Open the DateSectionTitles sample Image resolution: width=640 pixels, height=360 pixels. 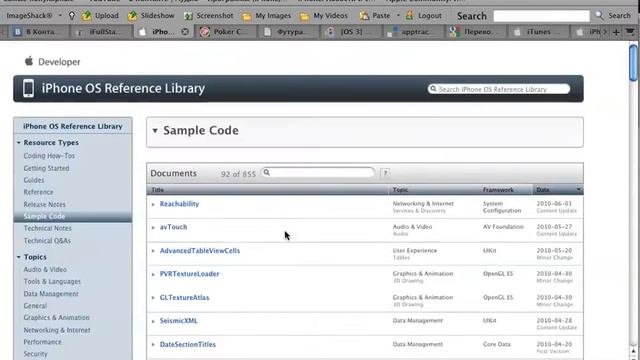(187, 344)
